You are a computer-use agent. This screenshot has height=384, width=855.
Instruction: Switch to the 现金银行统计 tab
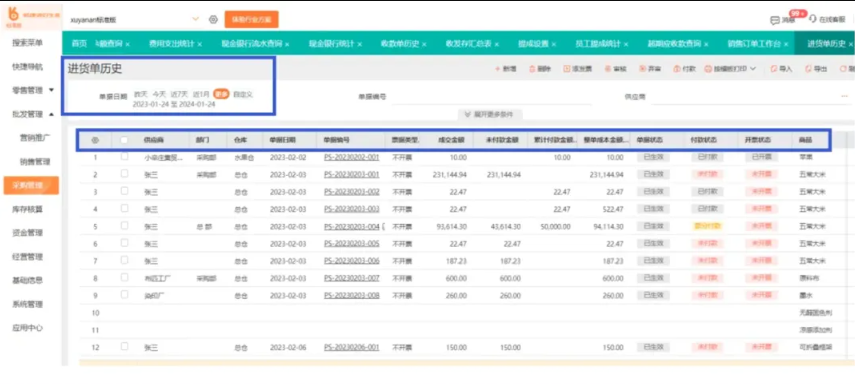pyautogui.click(x=332, y=44)
